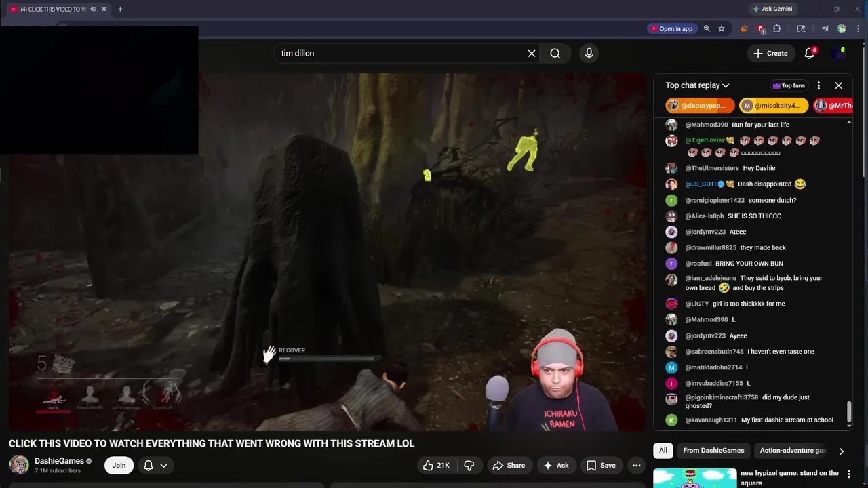Viewport: 868px width, 488px height.
Task: Open the new hypixel game video title
Action: tap(789, 478)
